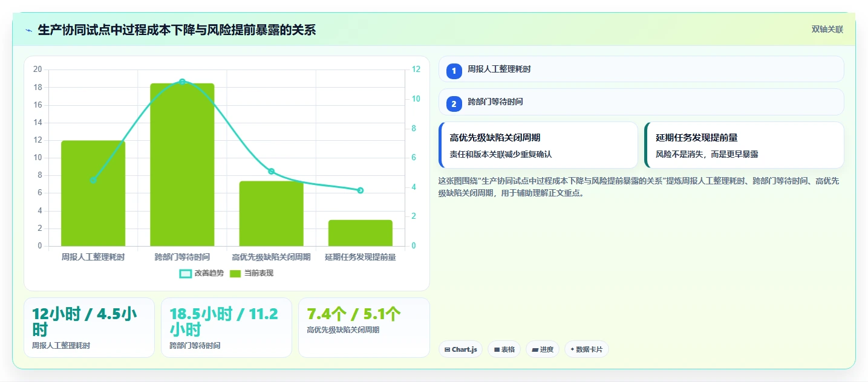Screen dimensions: 868x382
Task: Click the line point above 跨部门等待时间
Action: coord(182,82)
